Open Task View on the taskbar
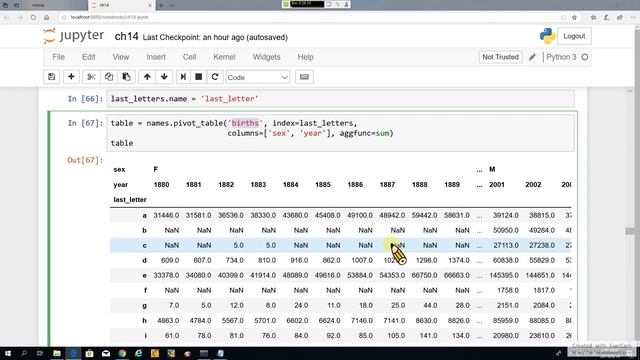640x360 pixels. coord(40,353)
